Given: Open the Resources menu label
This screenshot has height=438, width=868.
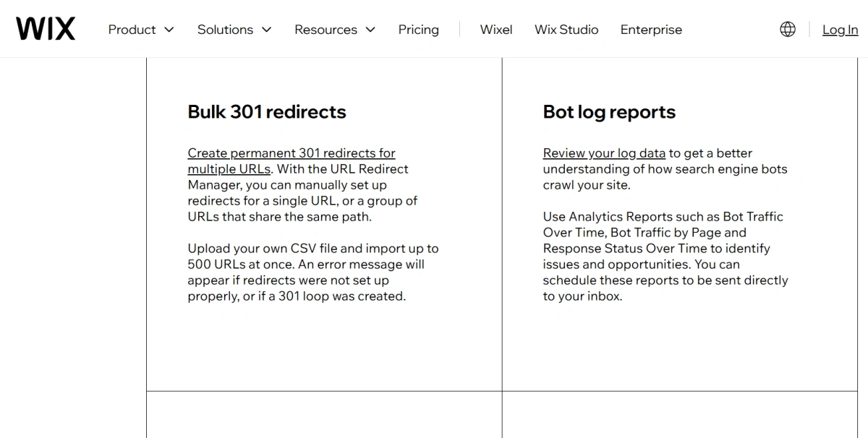Looking at the screenshot, I should (x=325, y=30).
